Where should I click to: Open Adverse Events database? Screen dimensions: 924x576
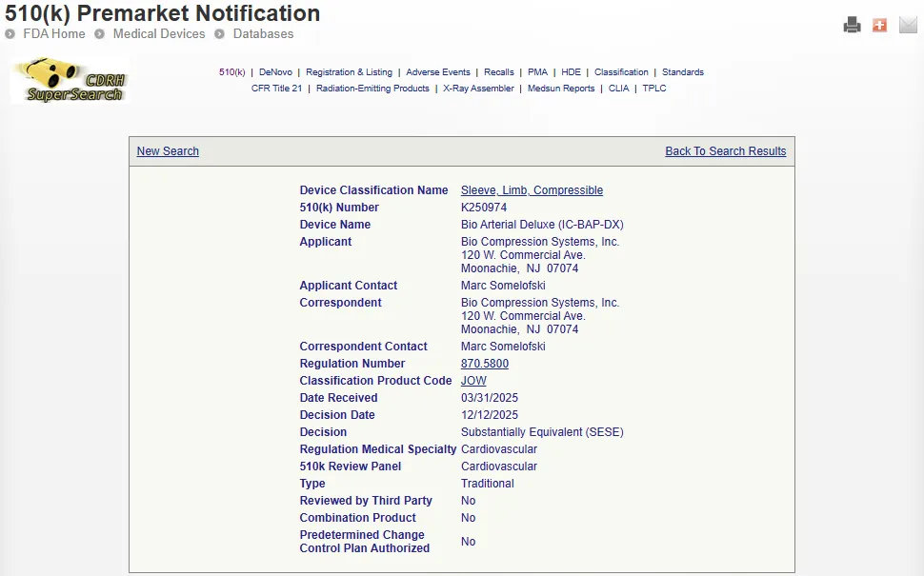click(438, 71)
